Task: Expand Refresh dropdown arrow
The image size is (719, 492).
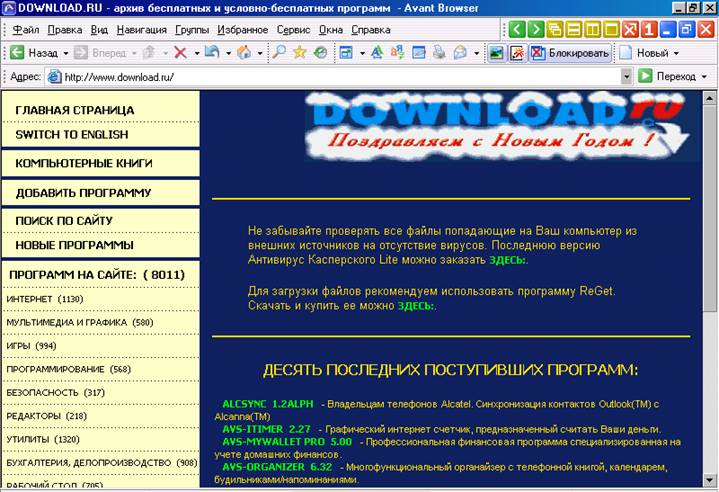Action: click(228, 53)
